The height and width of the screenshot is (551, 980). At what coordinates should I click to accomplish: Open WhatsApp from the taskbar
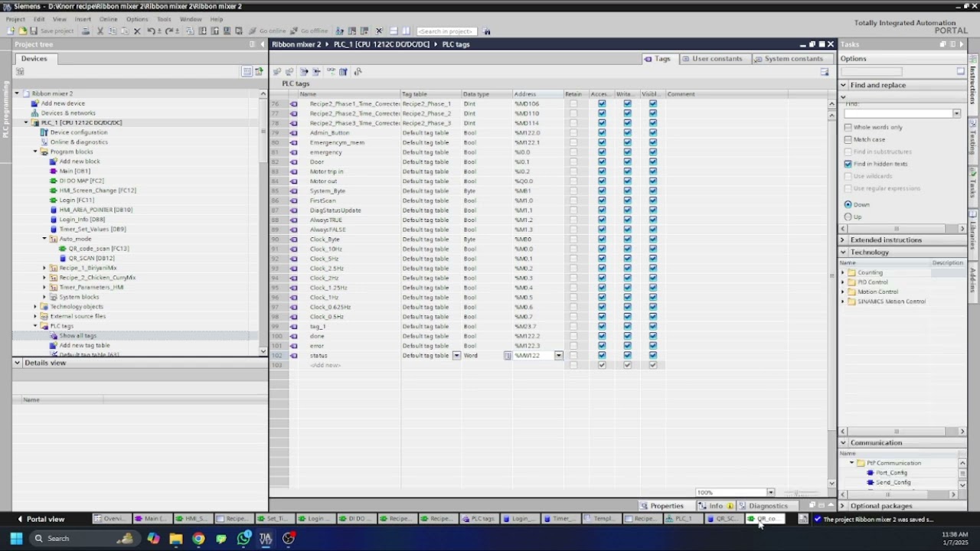pos(243,539)
